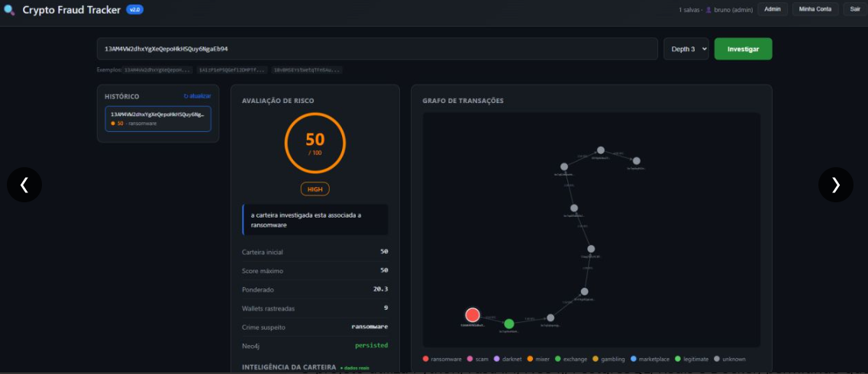Click the Sair logout button
This screenshot has width=868, height=374.
click(x=855, y=9)
